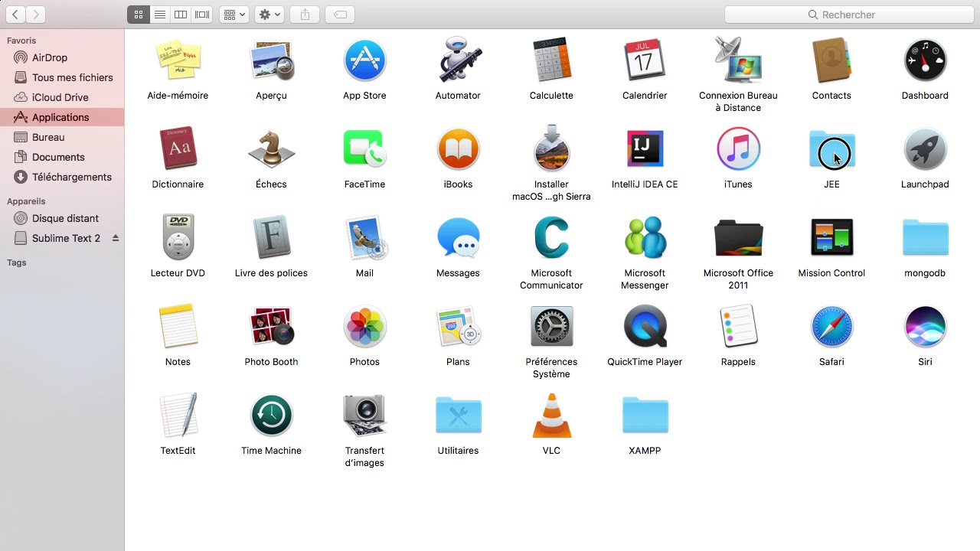
Task: Click the Time Machine icon
Action: (x=271, y=416)
